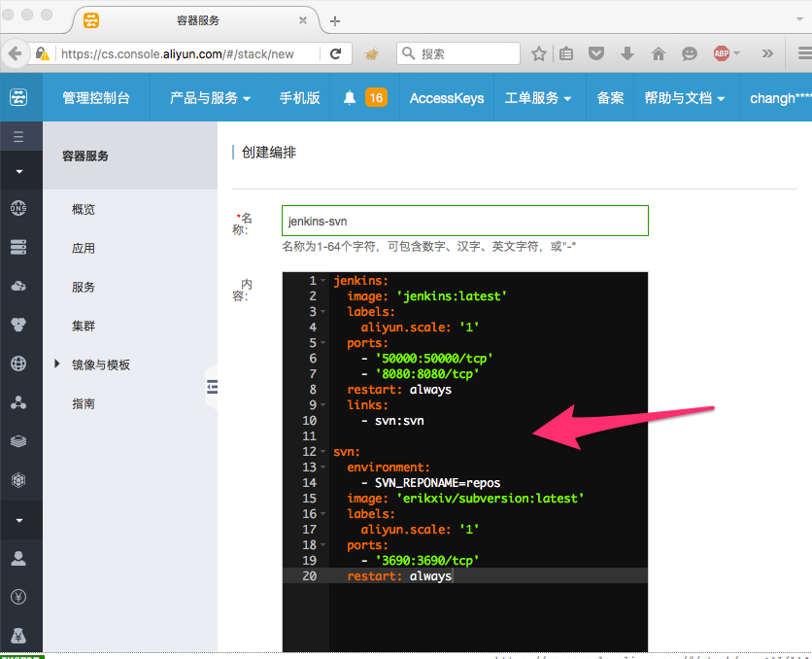Fold the svn block on line 12
812x659 pixels.
click(323, 451)
